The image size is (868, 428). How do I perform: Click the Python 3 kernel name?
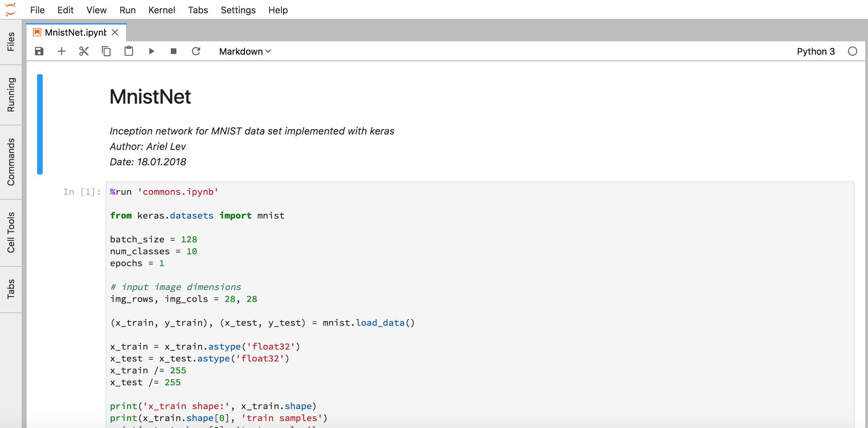[815, 51]
